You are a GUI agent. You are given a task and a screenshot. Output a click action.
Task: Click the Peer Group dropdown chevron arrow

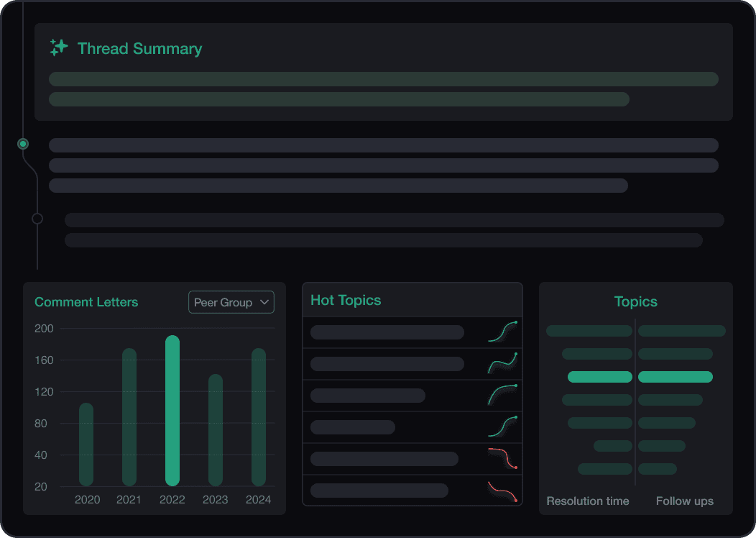[264, 302]
